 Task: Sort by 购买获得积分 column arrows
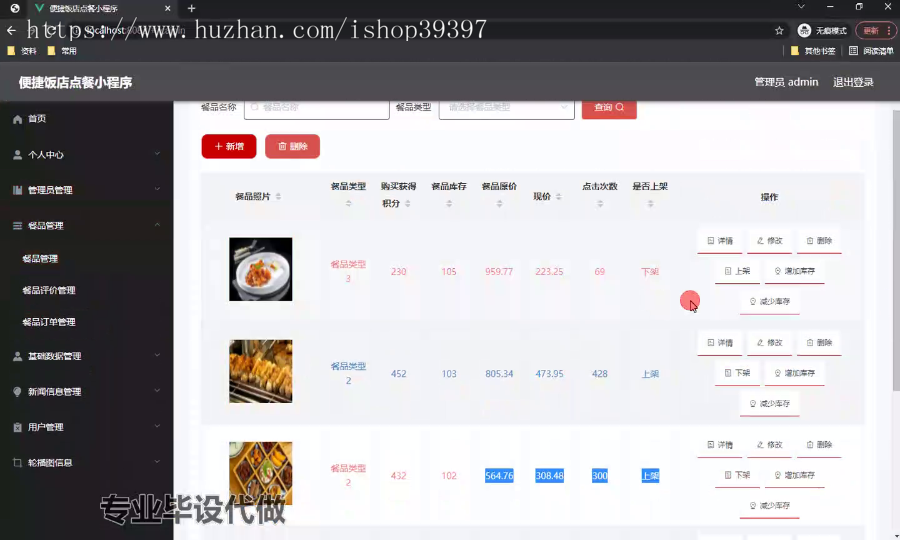pyautogui.click(x=408, y=204)
